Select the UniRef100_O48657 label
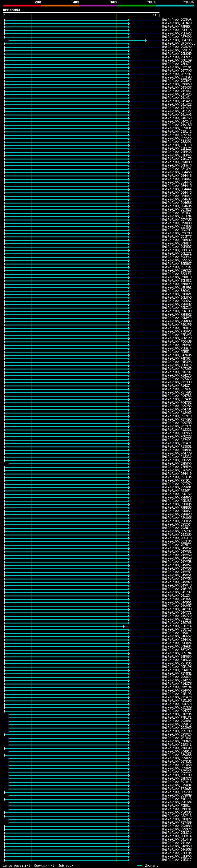197x868 pixels. pyautogui.click(x=177, y=636)
